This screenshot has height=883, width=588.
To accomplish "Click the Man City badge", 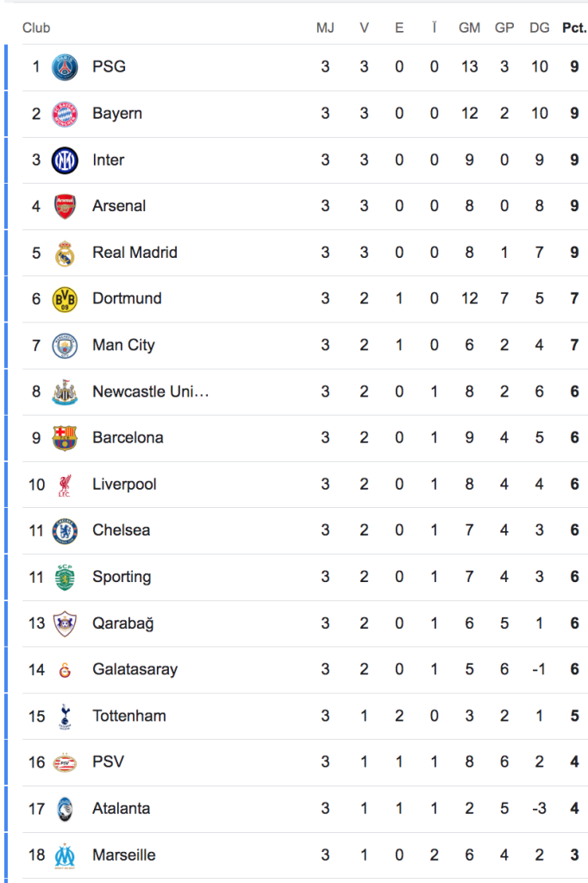I will [x=65, y=346].
